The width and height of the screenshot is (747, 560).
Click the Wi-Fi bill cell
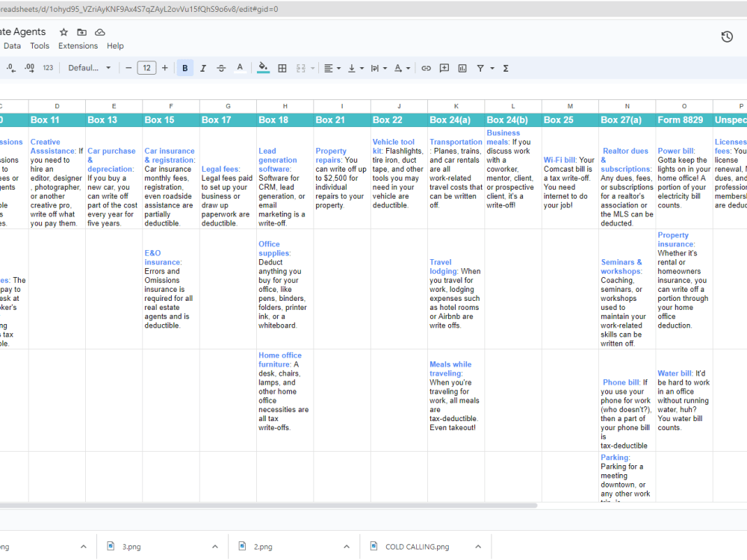point(570,178)
